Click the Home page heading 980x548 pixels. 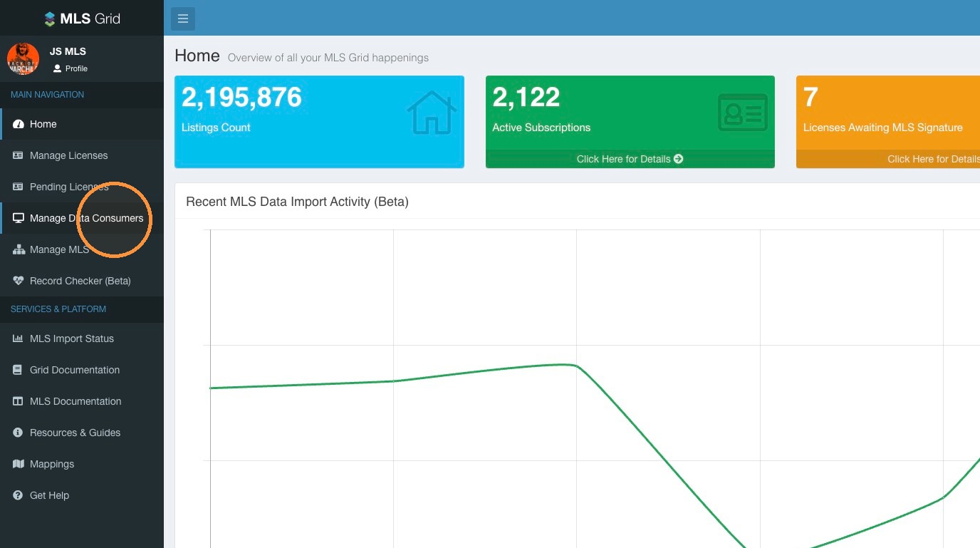pyautogui.click(x=197, y=56)
